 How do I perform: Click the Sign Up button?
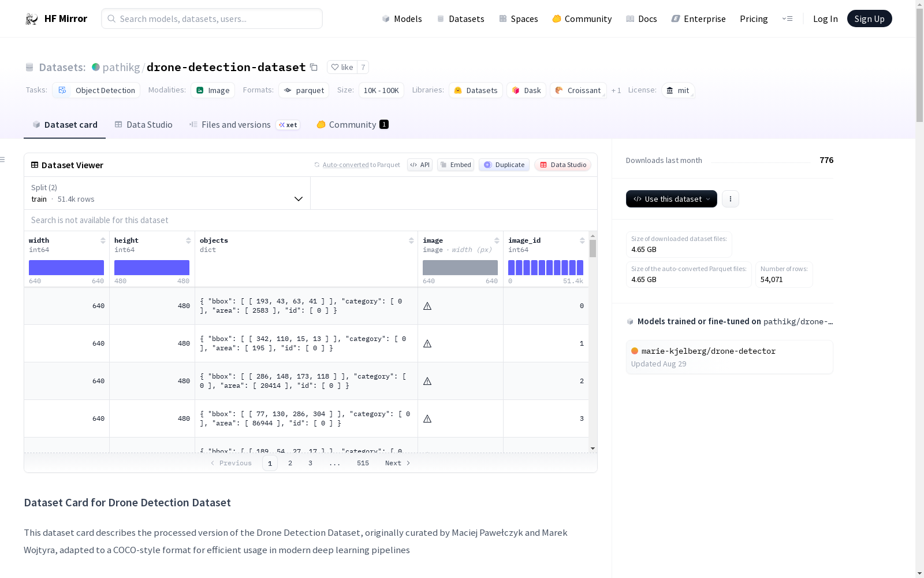[869, 18]
